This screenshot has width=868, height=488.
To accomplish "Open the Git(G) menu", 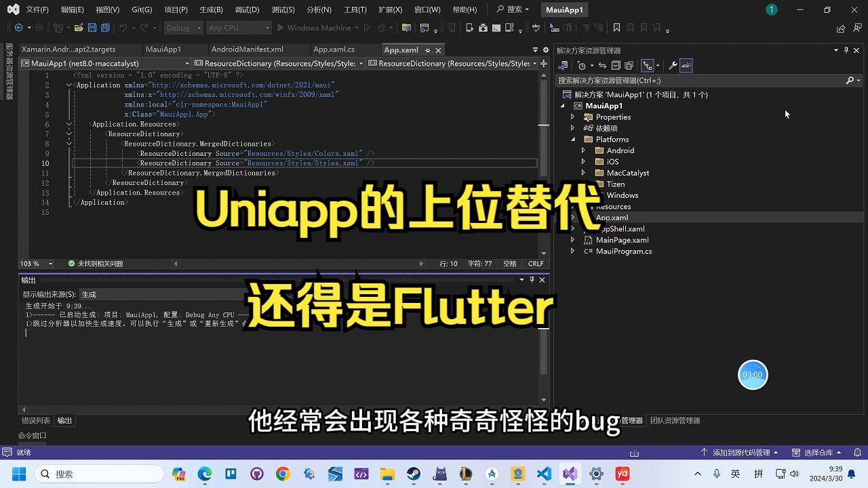I will pos(142,9).
